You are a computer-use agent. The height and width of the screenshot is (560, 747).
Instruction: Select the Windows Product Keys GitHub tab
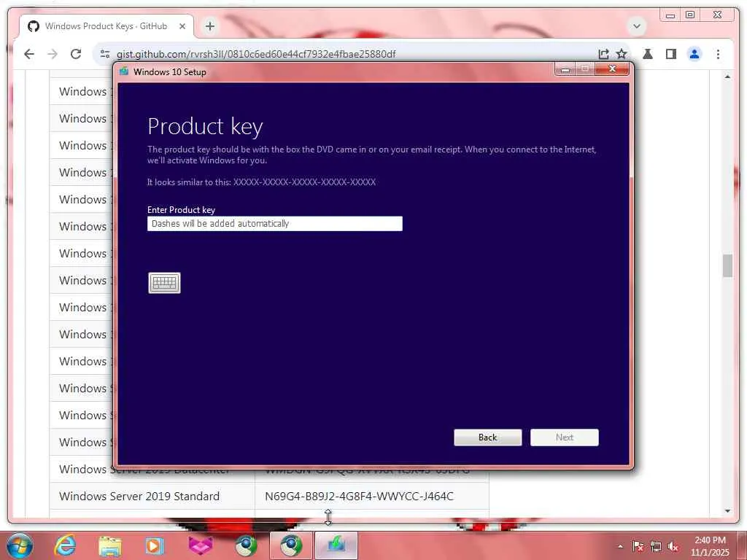coord(107,26)
